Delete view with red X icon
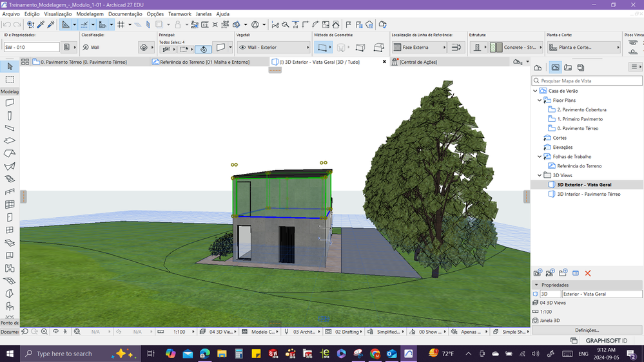Screen dimensions: 644x362 click(x=588, y=273)
